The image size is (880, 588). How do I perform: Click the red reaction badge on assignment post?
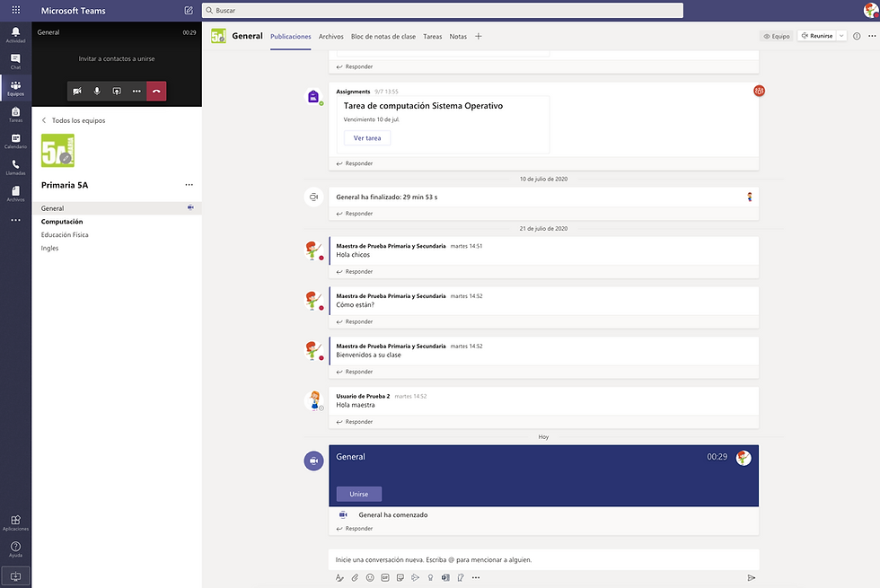click(x=760, y=91)
